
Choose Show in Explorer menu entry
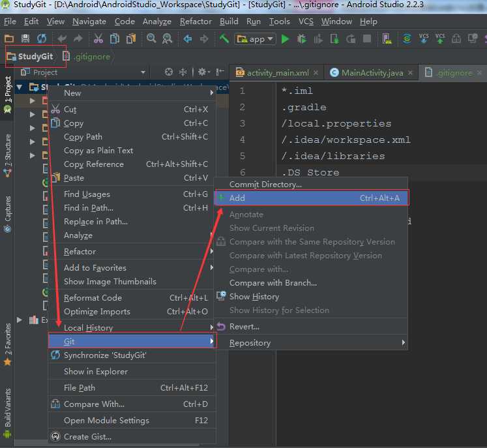(x=132, y=371)
